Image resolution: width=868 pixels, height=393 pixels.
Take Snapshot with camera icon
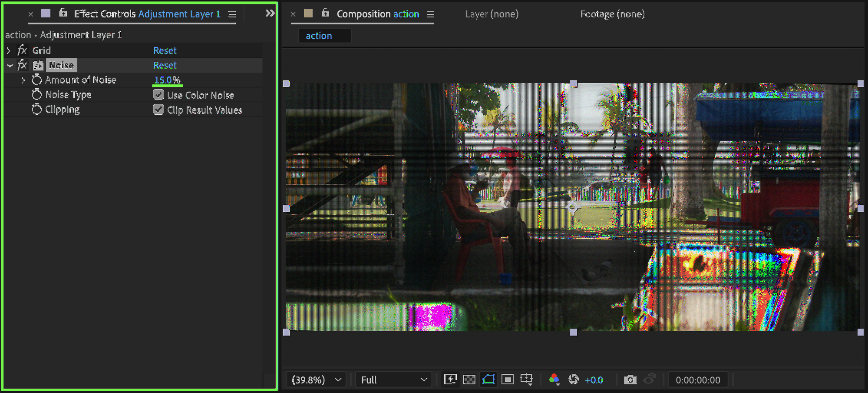pos(630,380)
